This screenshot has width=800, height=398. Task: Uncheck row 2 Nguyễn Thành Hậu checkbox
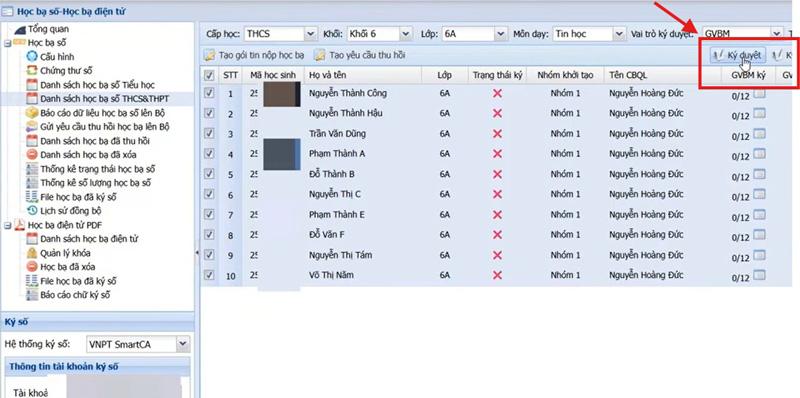click(209, 113)
